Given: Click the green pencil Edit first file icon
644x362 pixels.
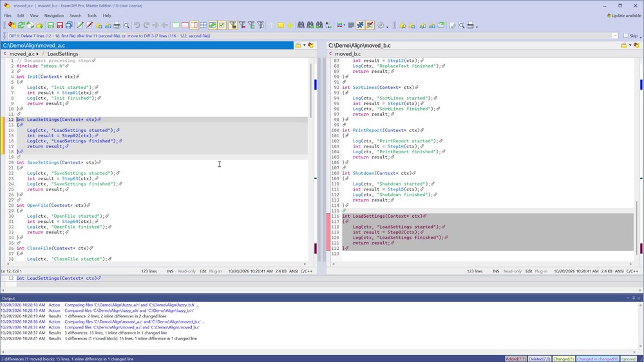Looking at the screenshot, I should 80,26.
